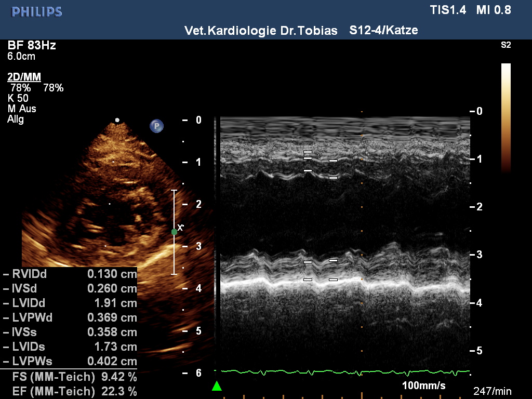Click the heart rate 247/min readout
Image resolution: width=532 pixels, height=399 pixels.
[x=493, y=391]
